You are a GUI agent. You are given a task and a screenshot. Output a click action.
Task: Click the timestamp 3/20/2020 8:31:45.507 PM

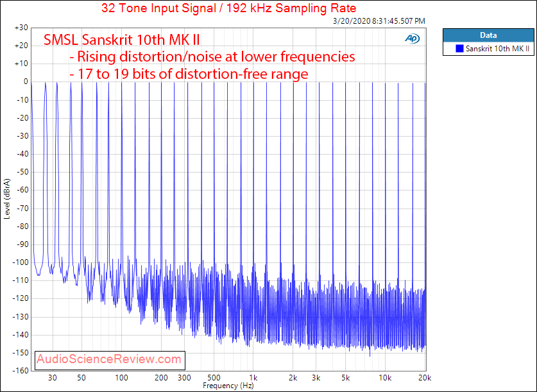point(379,21)
